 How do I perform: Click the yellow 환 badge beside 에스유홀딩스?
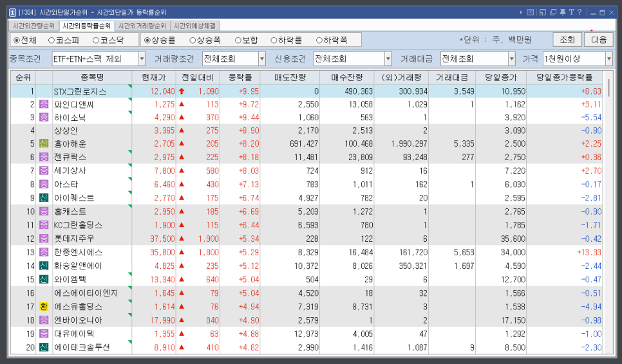[44, 307]
